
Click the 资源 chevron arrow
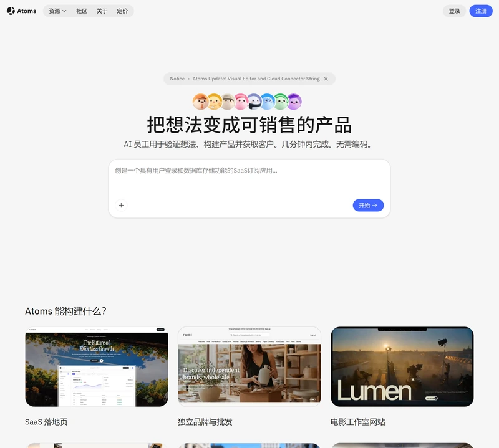coord(64,11)
